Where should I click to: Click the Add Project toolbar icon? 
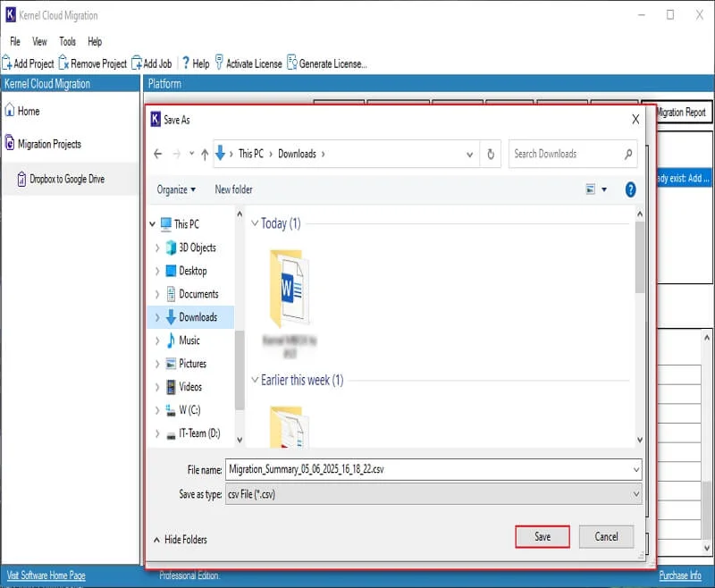click(7, 63)
